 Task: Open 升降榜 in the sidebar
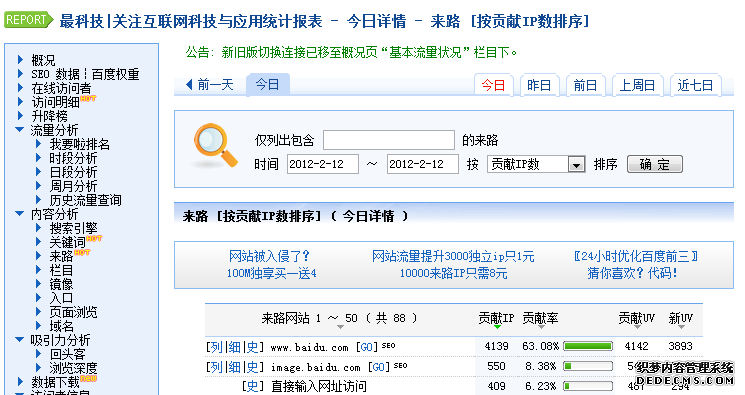pyautogui.click(x=49, y=116)
